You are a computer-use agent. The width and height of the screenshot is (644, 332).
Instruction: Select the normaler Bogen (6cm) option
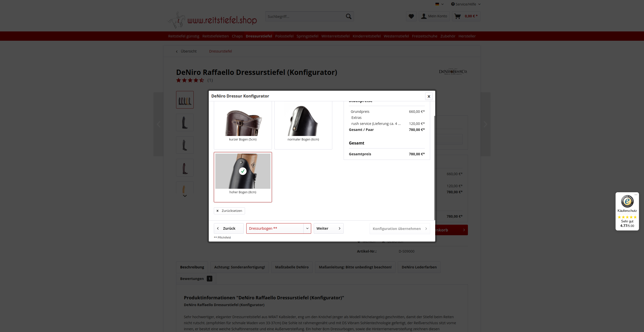coord(303,125)
